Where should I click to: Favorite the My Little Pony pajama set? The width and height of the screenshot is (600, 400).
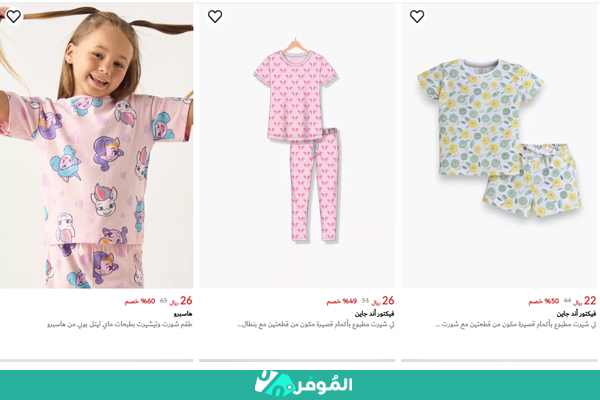(x=14, y=16)
